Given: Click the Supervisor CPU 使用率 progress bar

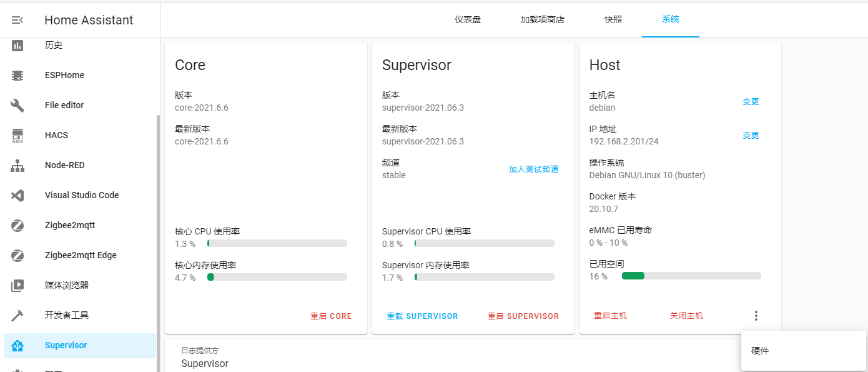Looking at the screenshot, I should pyautogui.click(x=485, y=243).
